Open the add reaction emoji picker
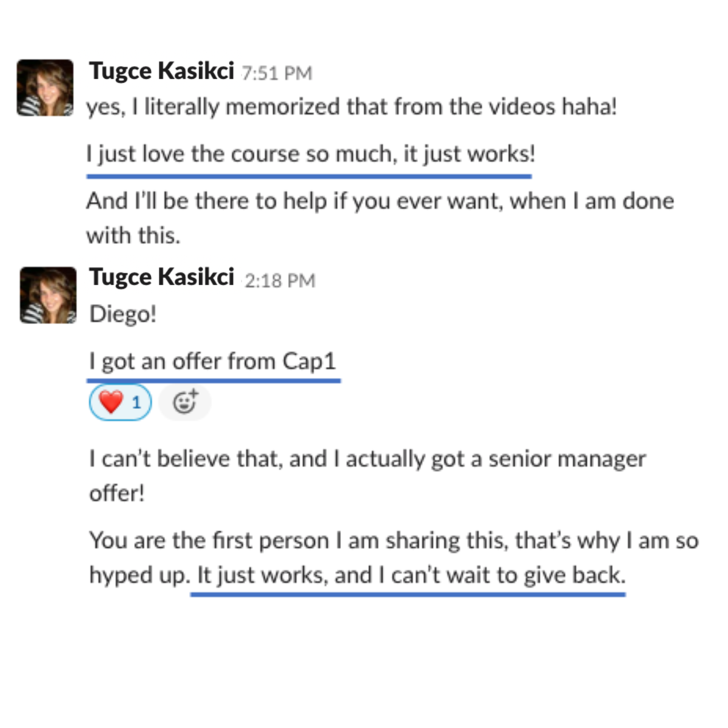Viewport: 728px width, 728px height. 185,402
